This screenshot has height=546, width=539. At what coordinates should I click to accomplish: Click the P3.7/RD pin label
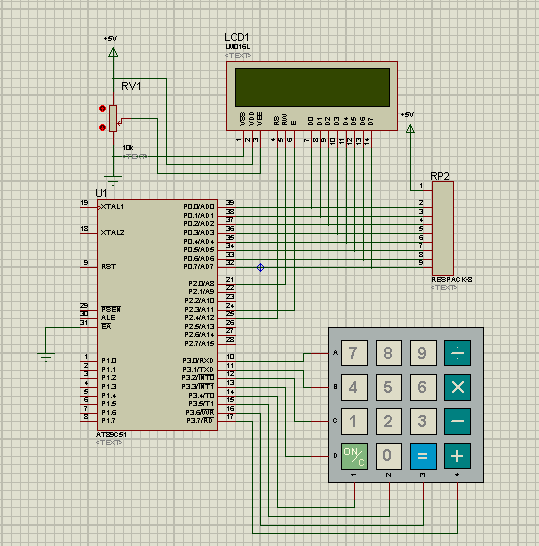point(200,421)
